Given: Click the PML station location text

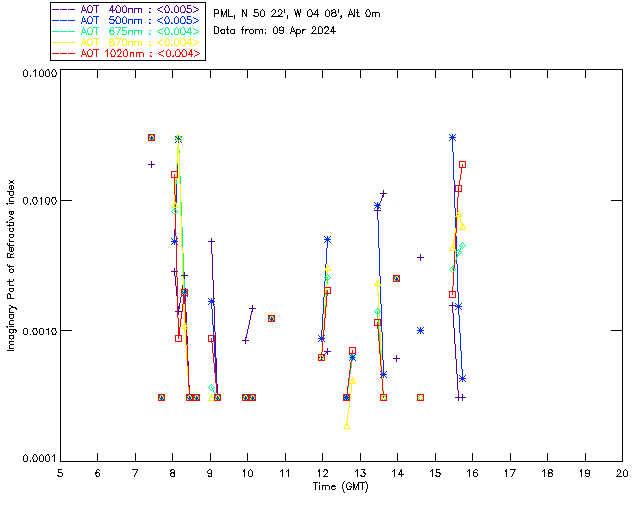Looking at the screenshot, I should click(297, 13).
